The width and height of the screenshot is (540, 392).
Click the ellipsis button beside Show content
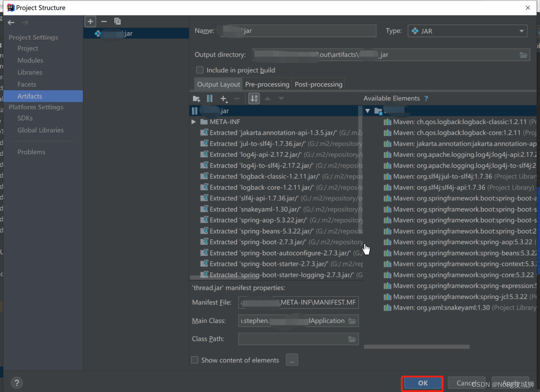tap(292, 360)
